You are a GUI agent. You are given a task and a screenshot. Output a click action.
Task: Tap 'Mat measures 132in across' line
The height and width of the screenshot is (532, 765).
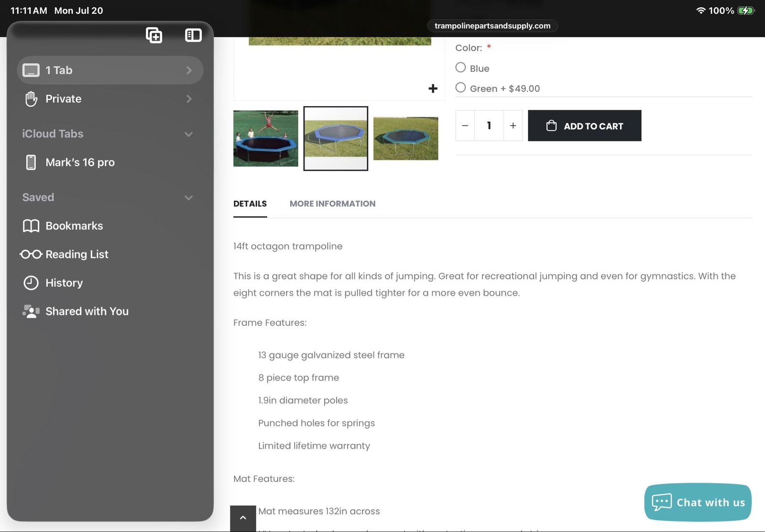pyautogui.click(x=319, y=511)
